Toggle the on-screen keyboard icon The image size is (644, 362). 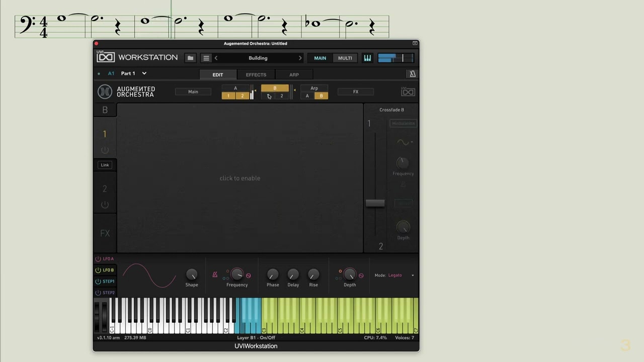point(367,58)
